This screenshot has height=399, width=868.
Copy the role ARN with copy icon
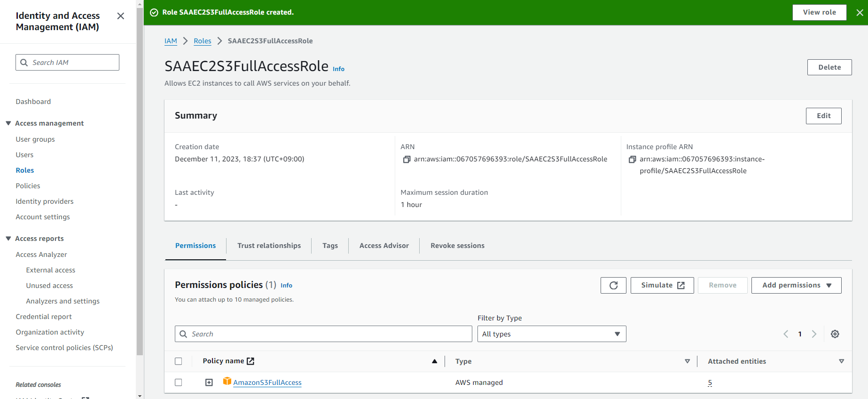click(x=407, y=160)
